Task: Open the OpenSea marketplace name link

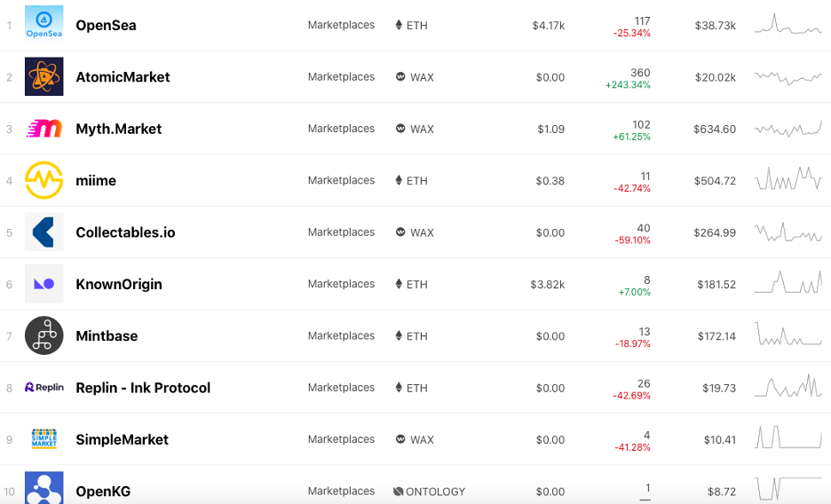Action: [x=106, y=26]
